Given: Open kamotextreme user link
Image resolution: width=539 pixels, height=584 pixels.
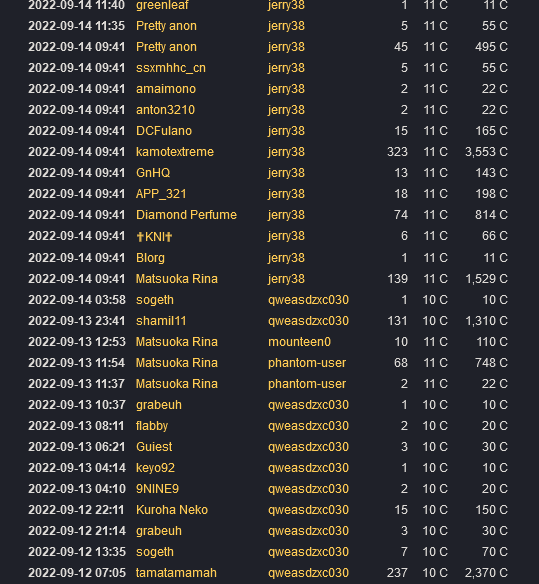Looking at the screenshot, I should coord(175,152).
